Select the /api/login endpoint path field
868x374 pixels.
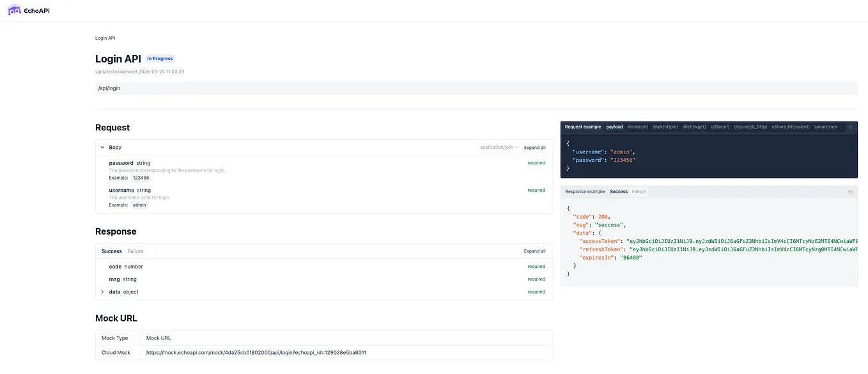256,88
